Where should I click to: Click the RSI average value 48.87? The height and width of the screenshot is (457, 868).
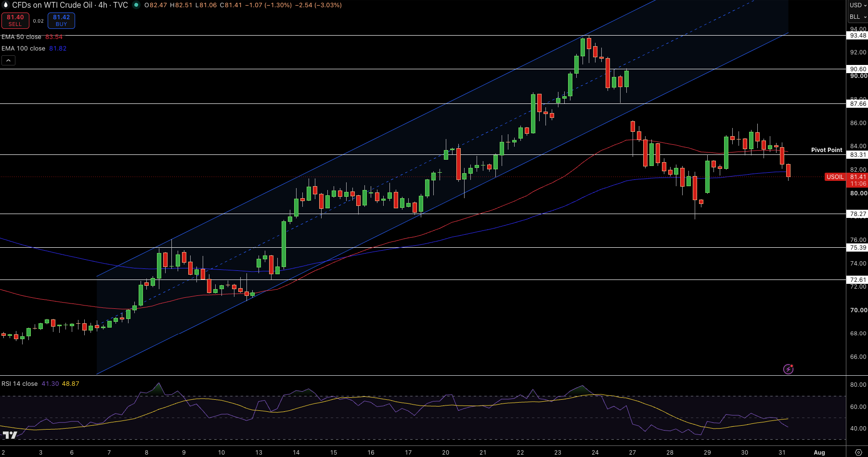click(x=70, y=384)
